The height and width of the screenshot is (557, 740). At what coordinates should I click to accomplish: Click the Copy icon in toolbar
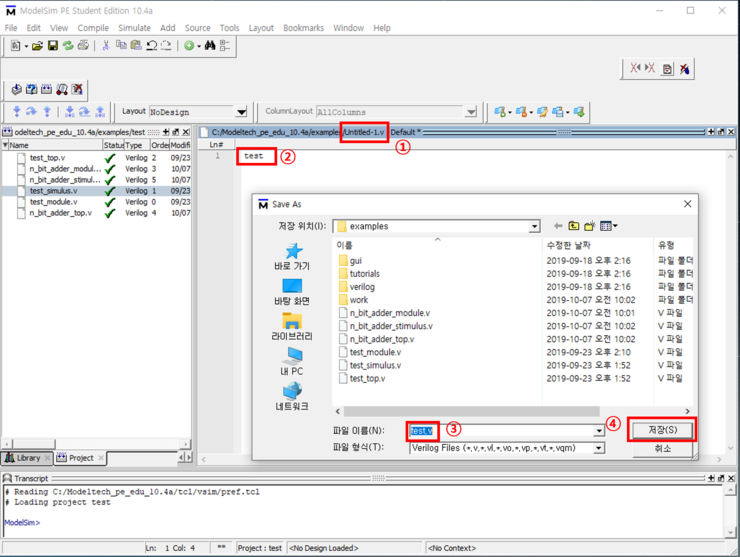point(121,45)
